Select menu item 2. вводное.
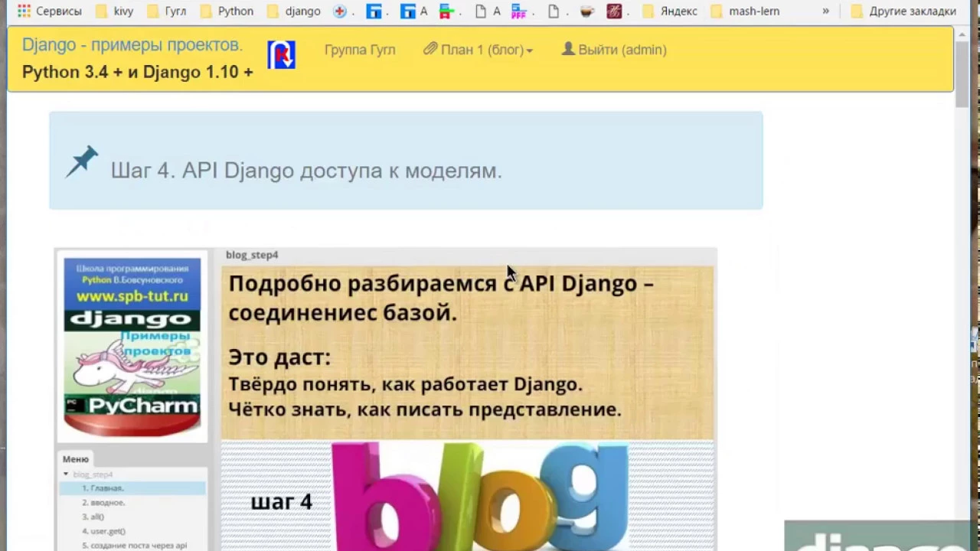Screen dimensions: 980x551 (x=103, y=503)
